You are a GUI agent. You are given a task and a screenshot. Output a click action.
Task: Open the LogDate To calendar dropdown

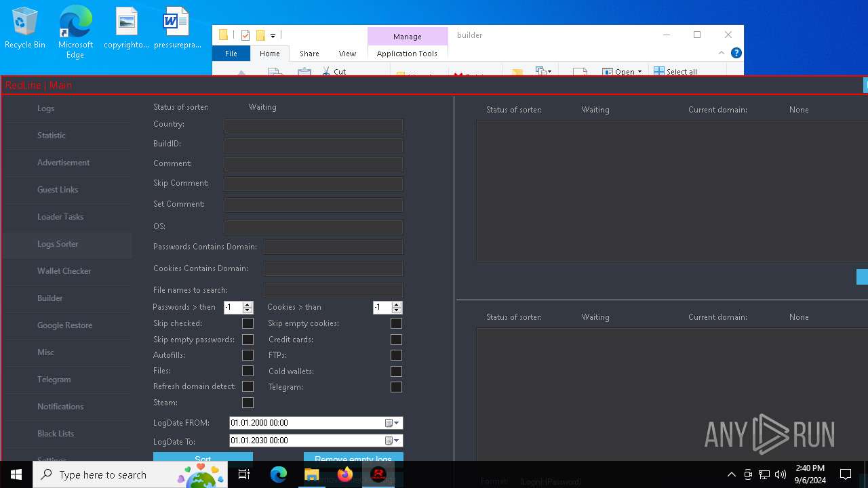[393, 441]
